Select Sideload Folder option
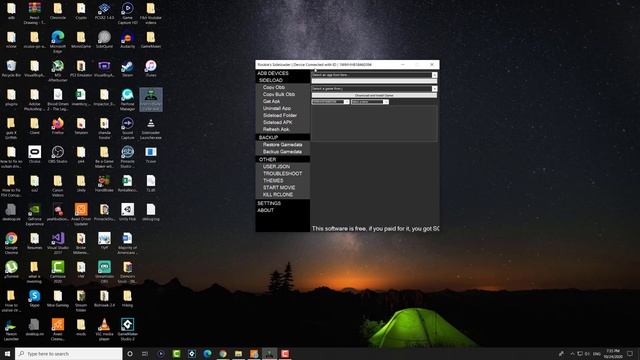The width and height of the screenshot is (640, 360). pyautogui.click(x=280, y=115)
